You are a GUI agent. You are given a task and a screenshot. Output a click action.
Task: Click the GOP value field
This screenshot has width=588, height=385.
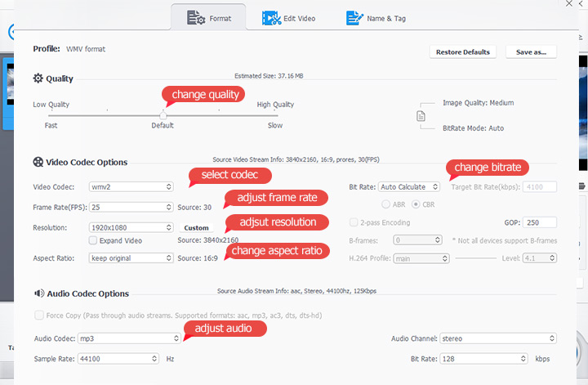[540, 222]
